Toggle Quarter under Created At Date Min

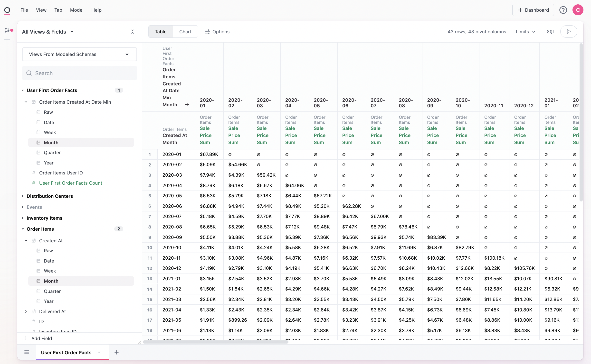52,153
